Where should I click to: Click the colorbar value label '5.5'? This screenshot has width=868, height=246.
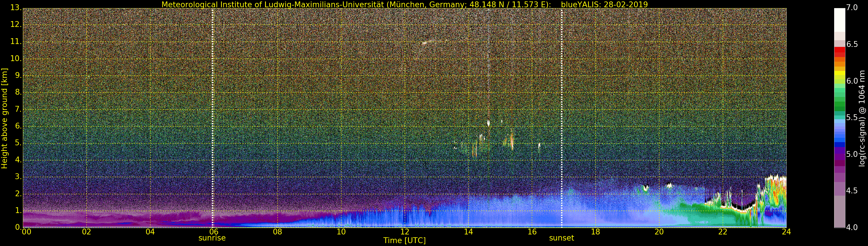(852, 117)
